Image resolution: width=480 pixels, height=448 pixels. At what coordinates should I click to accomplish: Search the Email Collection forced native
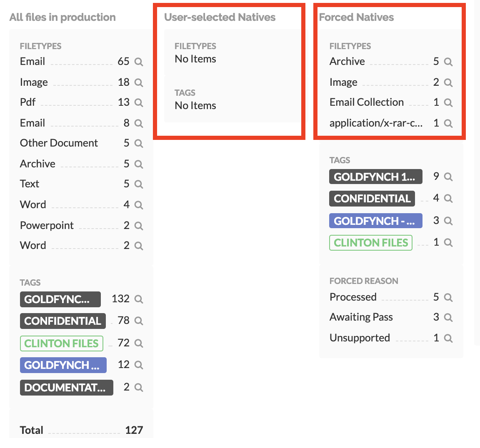(448, 102)
